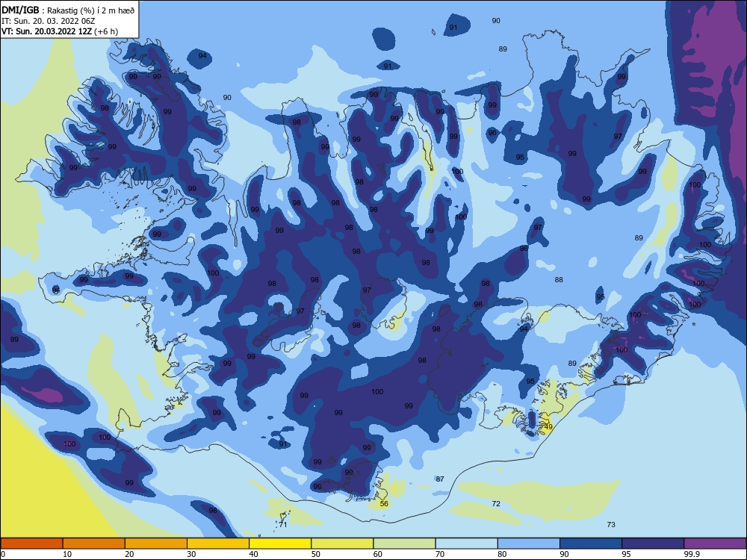
Task: Click the legend tick label '40'
Action: (253, 554)
